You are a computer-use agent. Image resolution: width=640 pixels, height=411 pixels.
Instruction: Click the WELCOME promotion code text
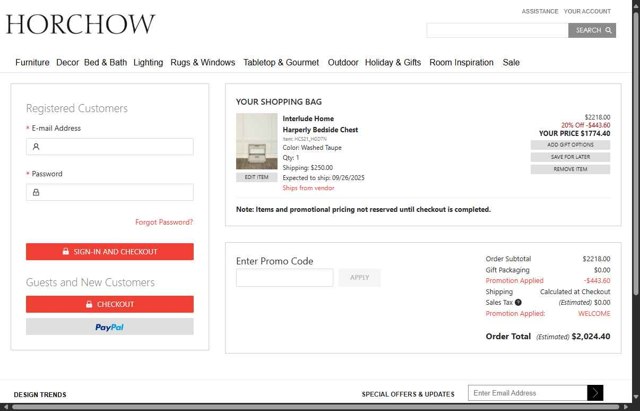(x=594, y=313)
